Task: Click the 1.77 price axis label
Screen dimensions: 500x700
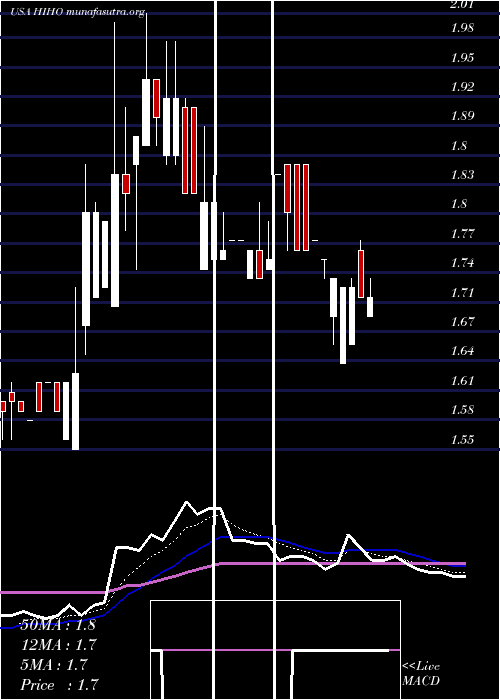Action: pyautogui.click(x=462, y=233)
